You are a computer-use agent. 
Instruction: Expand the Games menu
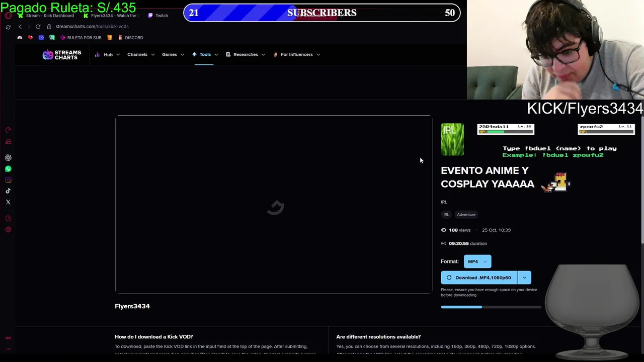(x=173, y=54)
